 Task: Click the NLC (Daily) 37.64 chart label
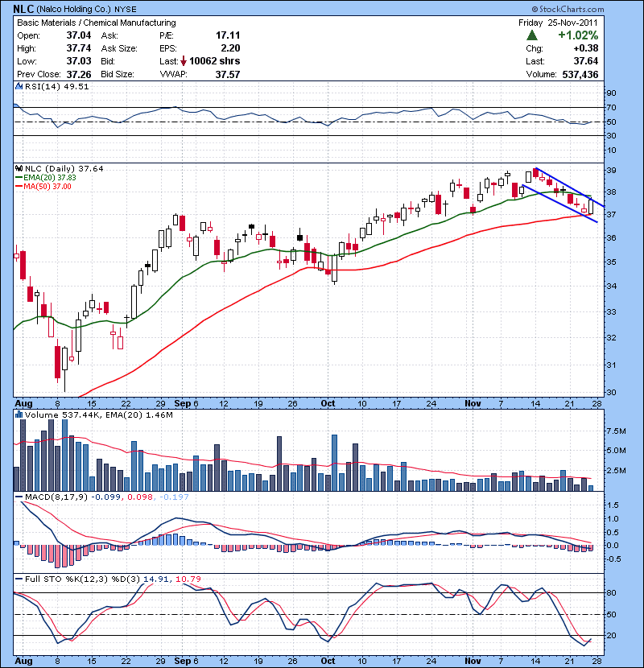pos(64,169)
